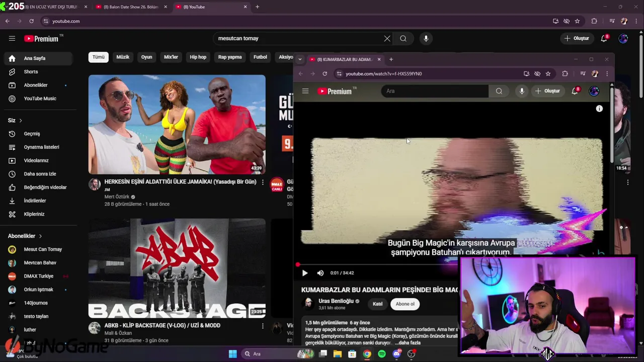Select the Oyun filter chip
Screen dimensions: 644x362
pos(146,57)
